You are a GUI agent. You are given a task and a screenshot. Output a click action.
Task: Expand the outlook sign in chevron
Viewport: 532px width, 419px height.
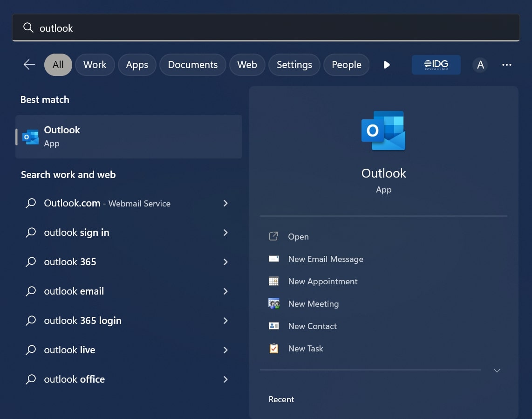pyautogui.click(x=225, y=233)
